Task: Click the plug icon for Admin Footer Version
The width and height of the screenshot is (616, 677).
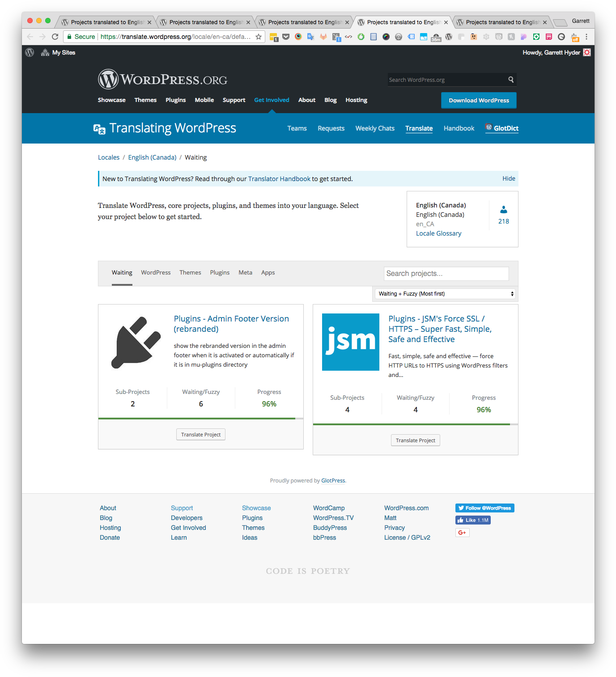Action: click(x=136, y=343)
